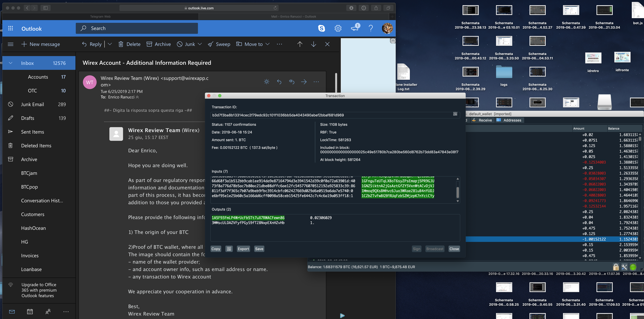Viewport: 644px width, 319px height.
Task: Click Safari share icon
Action: point(376,8)
